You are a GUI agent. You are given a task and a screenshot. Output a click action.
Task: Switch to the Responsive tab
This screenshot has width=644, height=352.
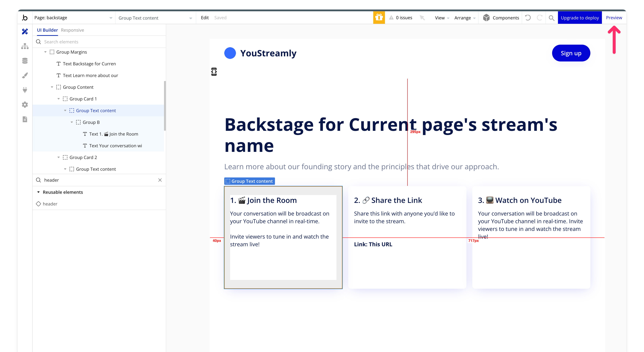(x=72, y=30)
